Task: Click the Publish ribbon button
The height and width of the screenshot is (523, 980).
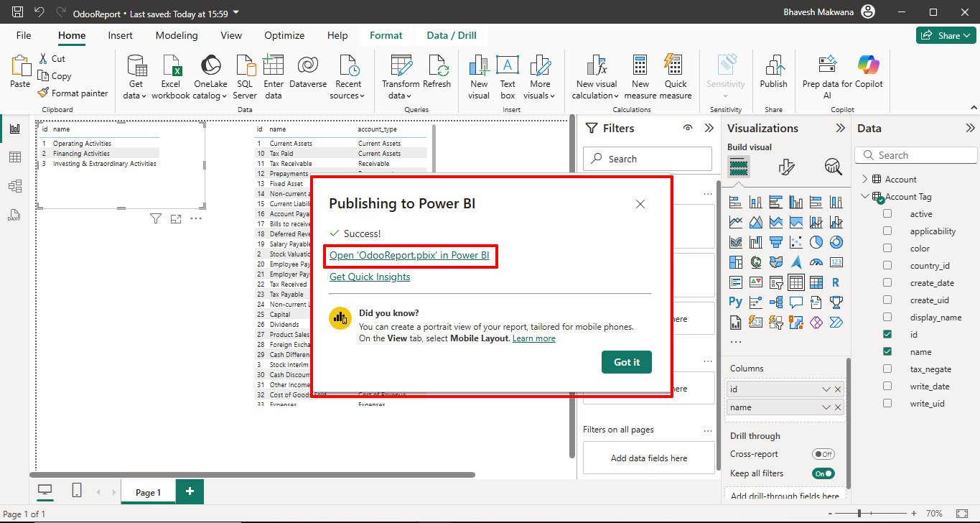Action: (773, 73)
